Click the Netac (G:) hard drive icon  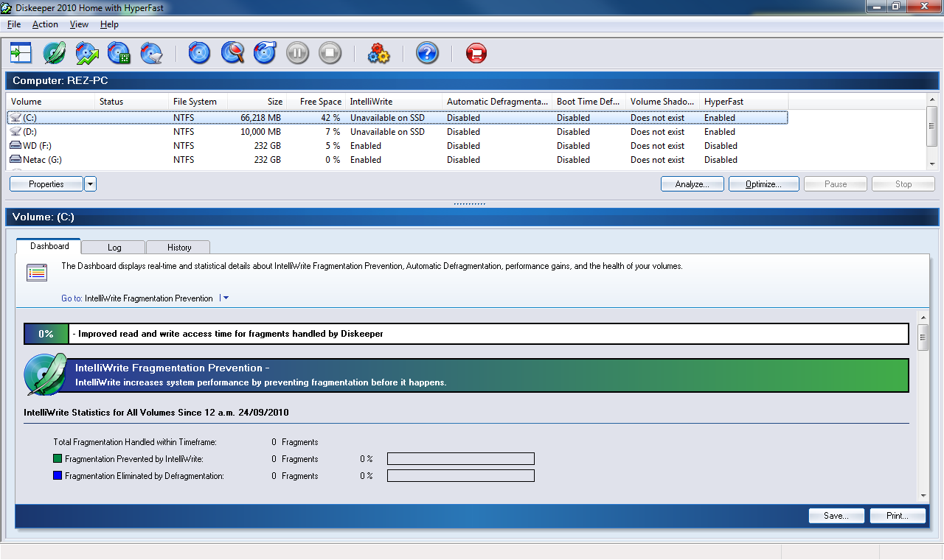click(x=15, y=160)
